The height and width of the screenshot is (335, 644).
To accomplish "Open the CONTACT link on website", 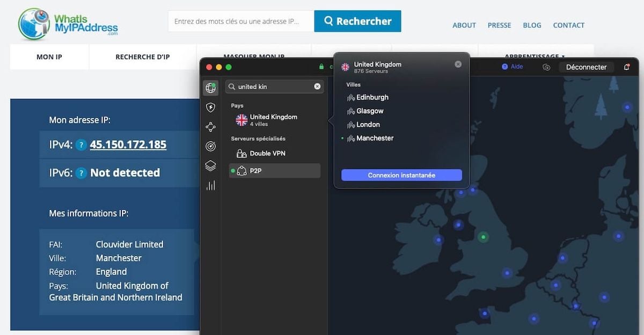I will (569, 25).
